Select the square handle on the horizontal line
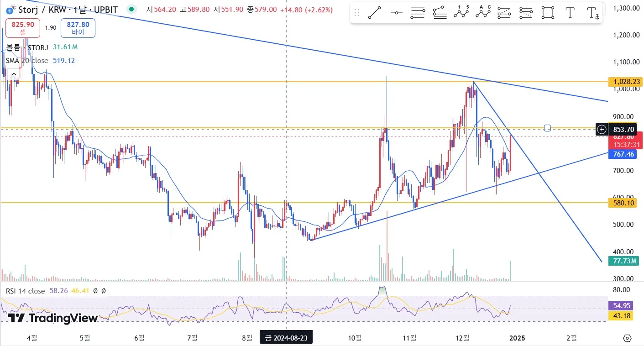Viewport: 644px width, 346px height. [548, 128]
